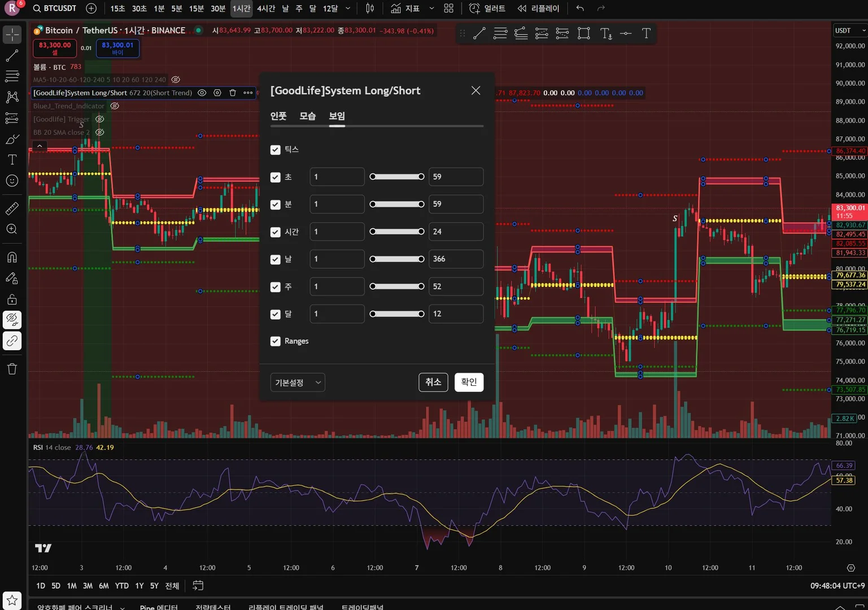Expand indicator templates dropdown arrow

pos(432,8)
